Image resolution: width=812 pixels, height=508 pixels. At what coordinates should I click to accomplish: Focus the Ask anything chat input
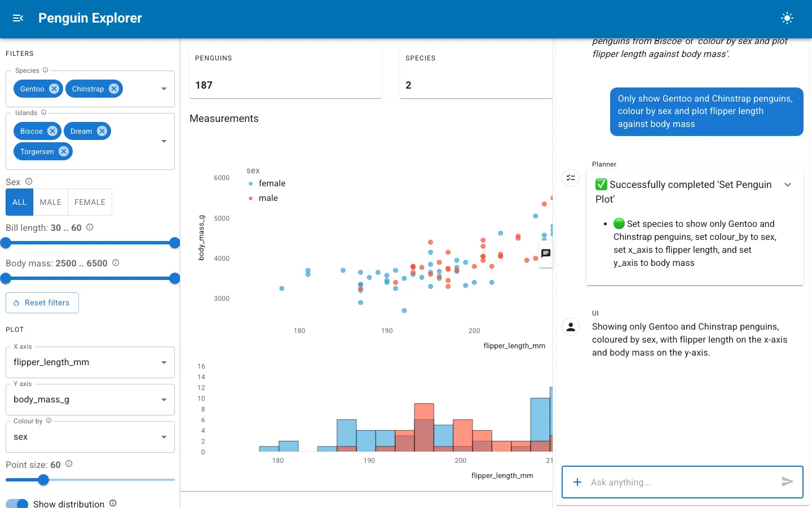click(681, 482)
